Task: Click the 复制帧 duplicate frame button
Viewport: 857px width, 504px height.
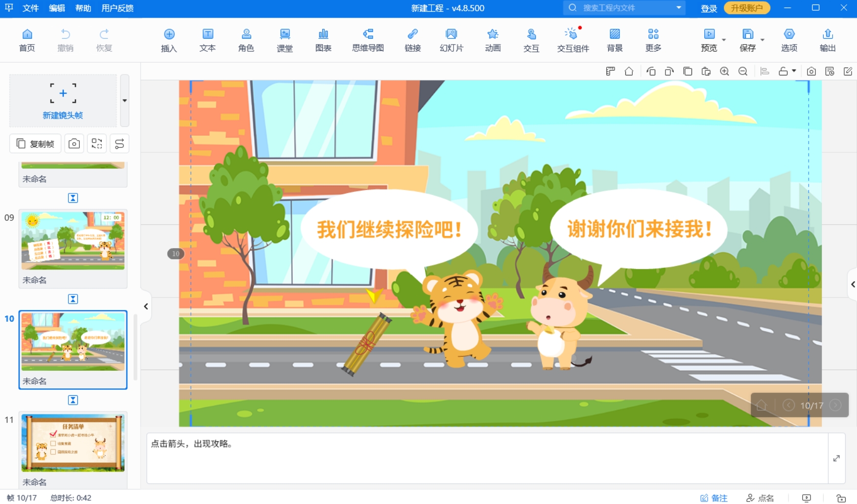Action: pos(35,143)
